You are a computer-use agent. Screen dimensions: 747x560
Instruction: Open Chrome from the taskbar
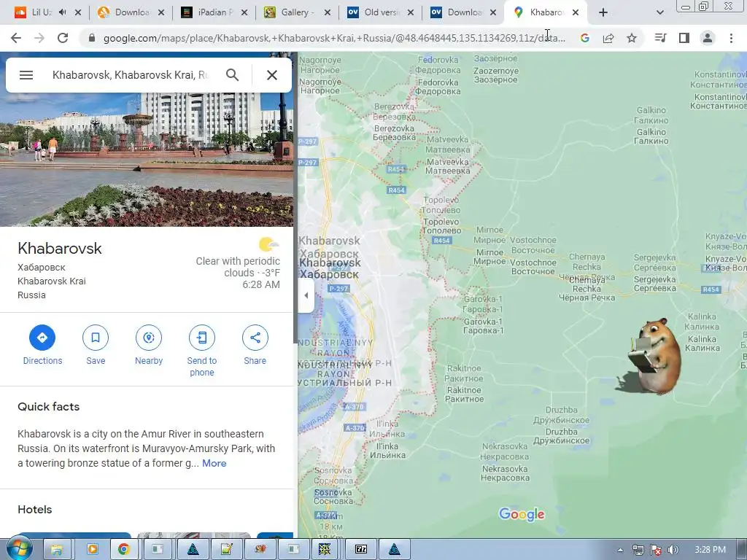click(123, 550)
